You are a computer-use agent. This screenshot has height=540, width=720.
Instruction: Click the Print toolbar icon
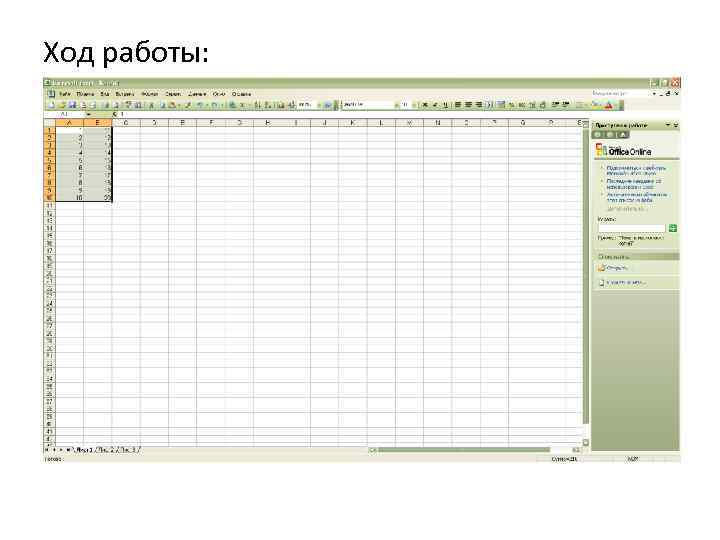click(105, 105)
